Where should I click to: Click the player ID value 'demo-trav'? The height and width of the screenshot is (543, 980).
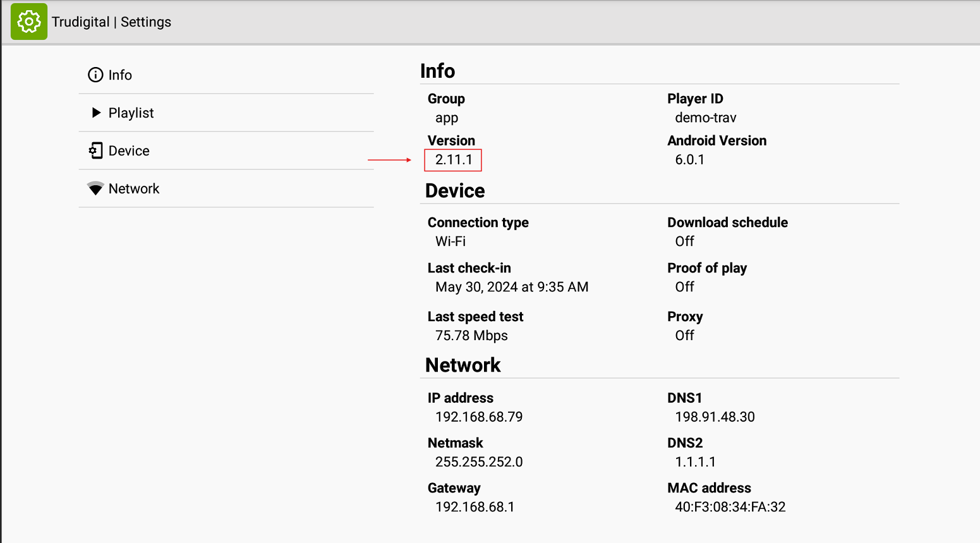pyautogui.click(x=706, y=118)
